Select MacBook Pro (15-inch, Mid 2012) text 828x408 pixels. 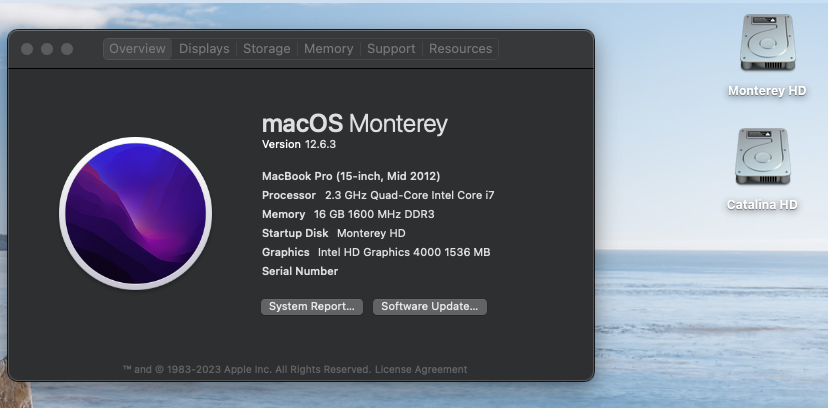click(351, 176)
